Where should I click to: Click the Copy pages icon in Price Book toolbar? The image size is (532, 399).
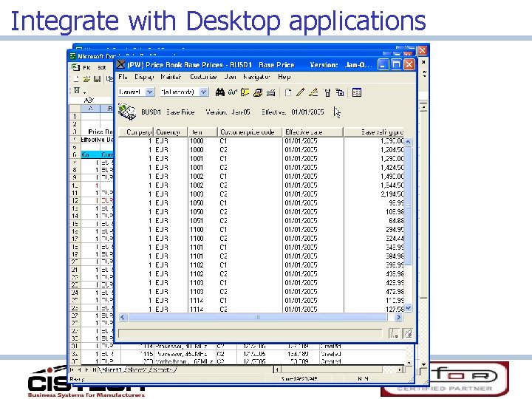click(340, 92)
